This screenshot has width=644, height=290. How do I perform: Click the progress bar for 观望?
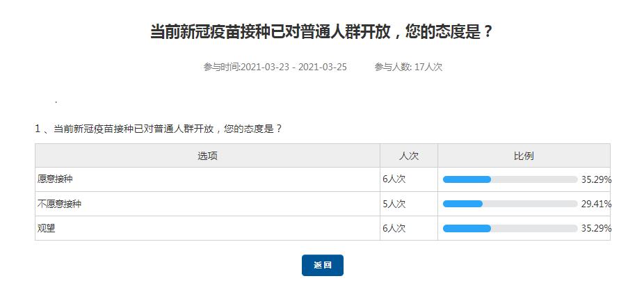pyautogui.click(x=510, y=228)
